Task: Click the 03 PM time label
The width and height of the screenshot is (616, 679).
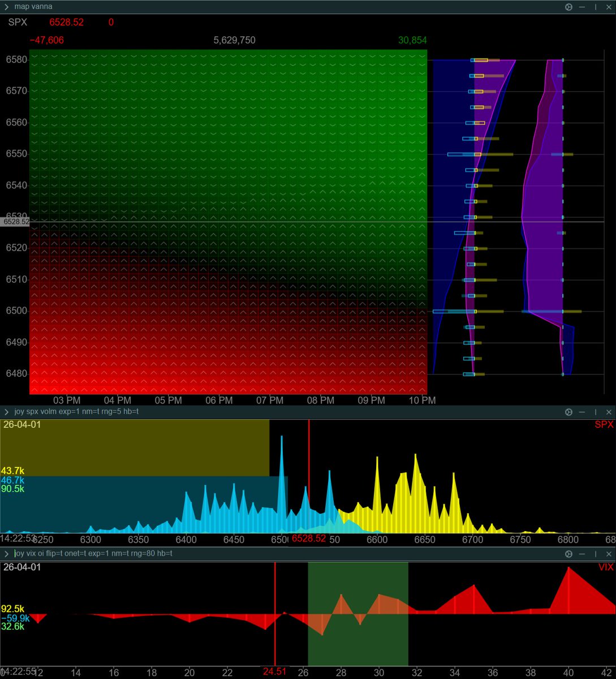Action: (x=66, y=400)
